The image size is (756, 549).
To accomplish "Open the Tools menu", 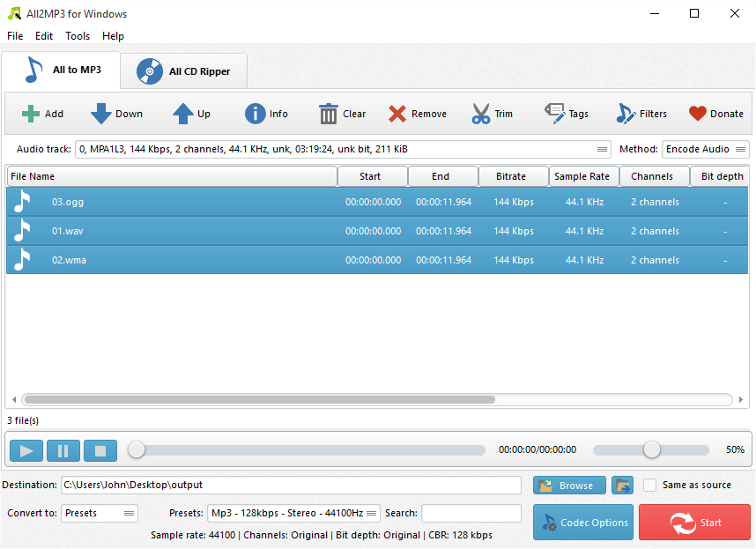I will [x=78, y=36].
